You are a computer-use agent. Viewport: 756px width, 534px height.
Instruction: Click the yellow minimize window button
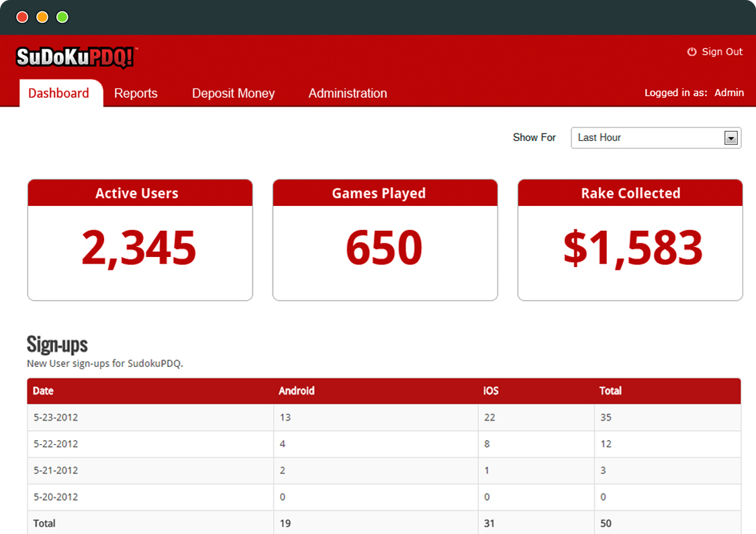coord(42,17)
